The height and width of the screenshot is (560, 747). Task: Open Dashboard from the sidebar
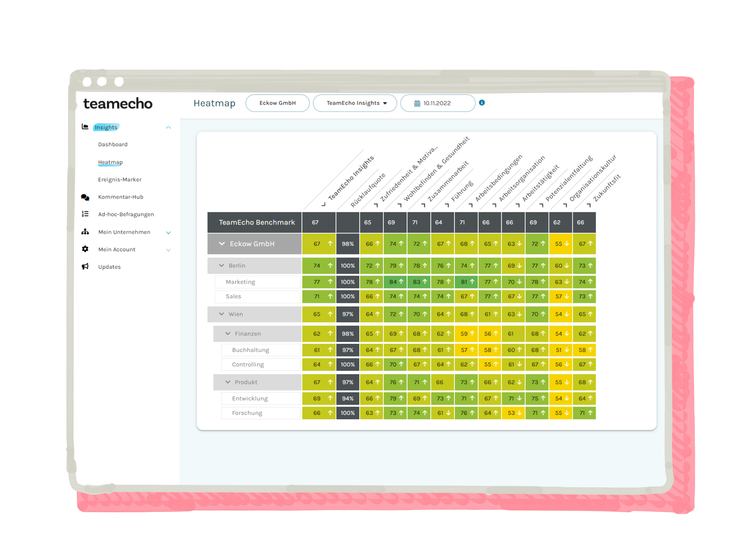[113, 144]
